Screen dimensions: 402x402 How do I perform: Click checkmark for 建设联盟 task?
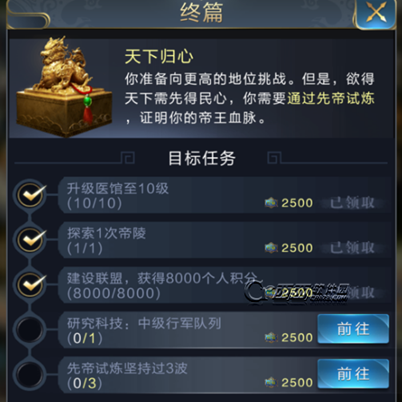31,284
